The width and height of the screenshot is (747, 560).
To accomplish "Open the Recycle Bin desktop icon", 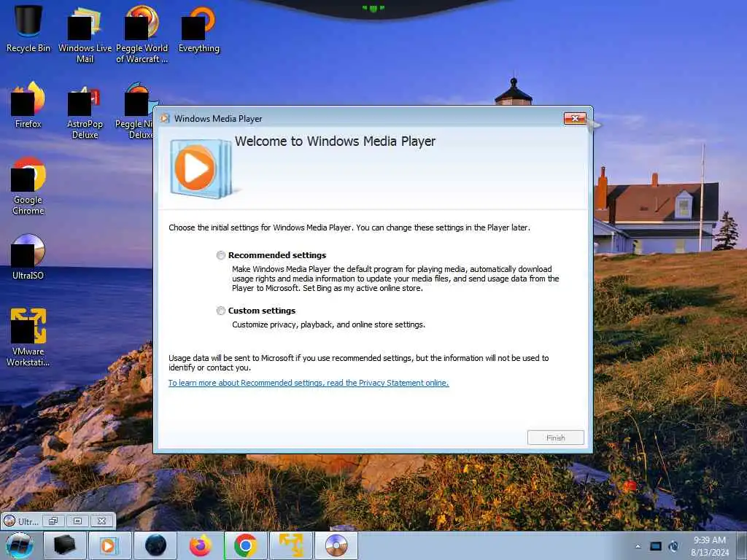I will tap(28, 28).
